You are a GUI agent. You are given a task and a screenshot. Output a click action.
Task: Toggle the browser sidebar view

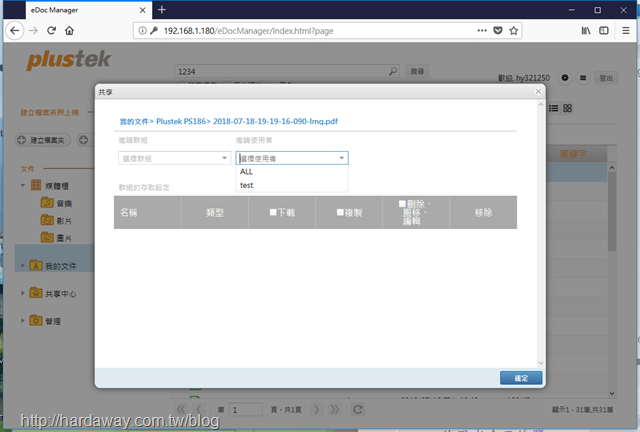click(604, 31)
